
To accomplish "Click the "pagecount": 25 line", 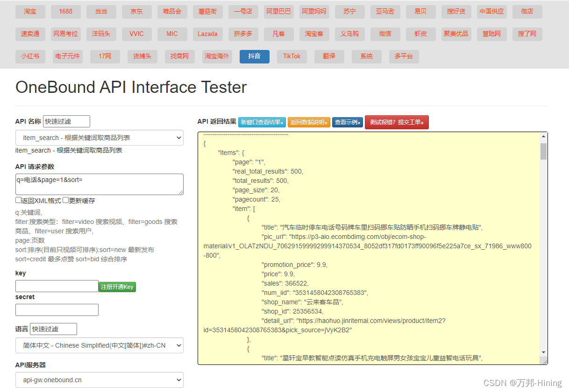I will (x=256, y=199).
